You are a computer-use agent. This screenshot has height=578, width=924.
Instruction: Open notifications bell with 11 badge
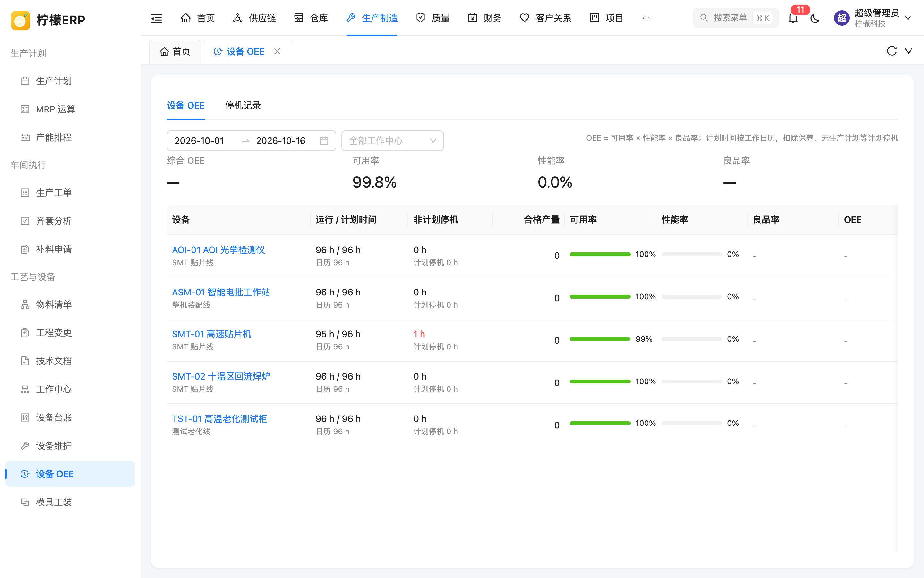(793, 18)
